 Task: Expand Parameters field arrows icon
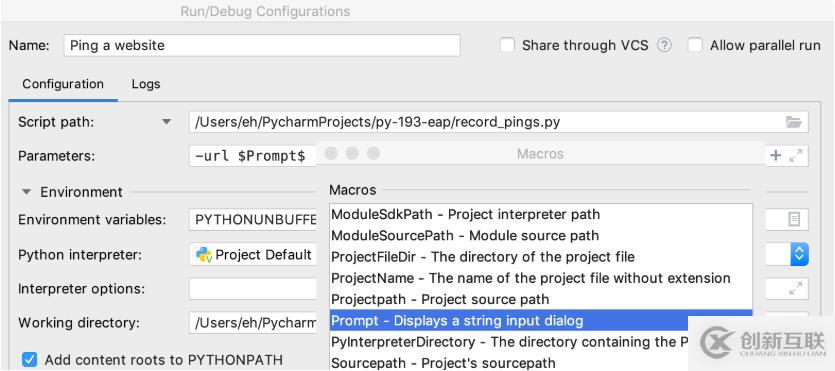point(796,155)
